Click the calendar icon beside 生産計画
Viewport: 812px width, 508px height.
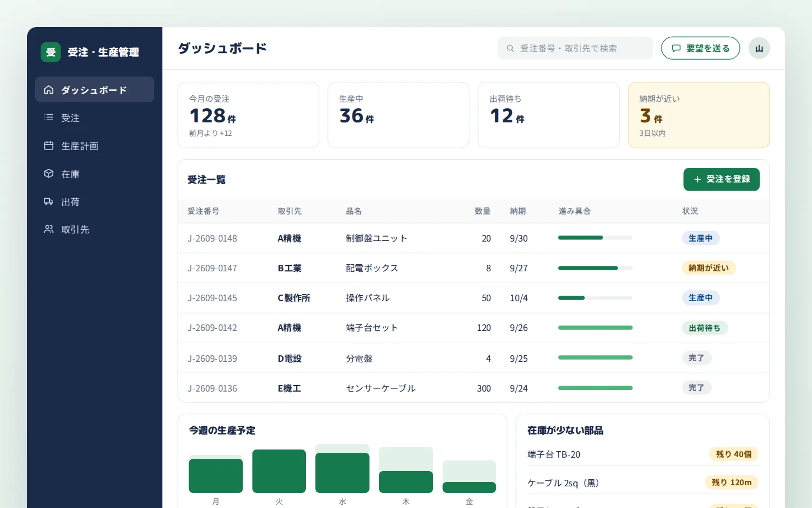point(49,146)
